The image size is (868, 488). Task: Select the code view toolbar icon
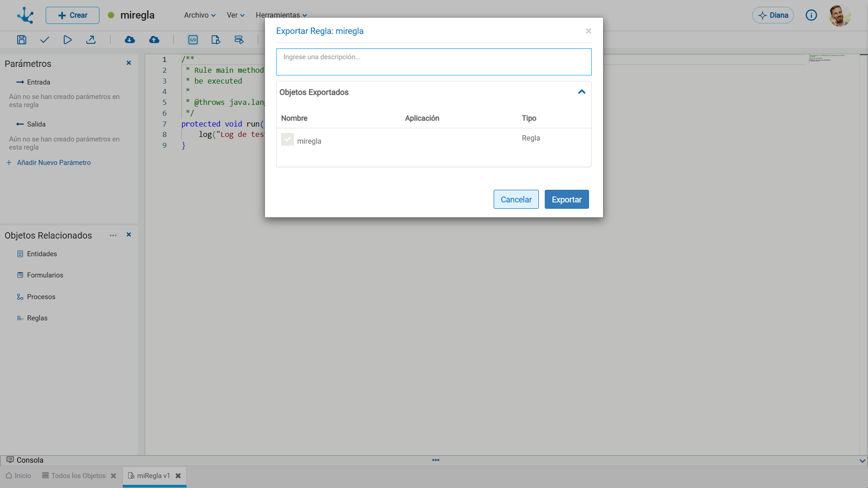[193, 40]
